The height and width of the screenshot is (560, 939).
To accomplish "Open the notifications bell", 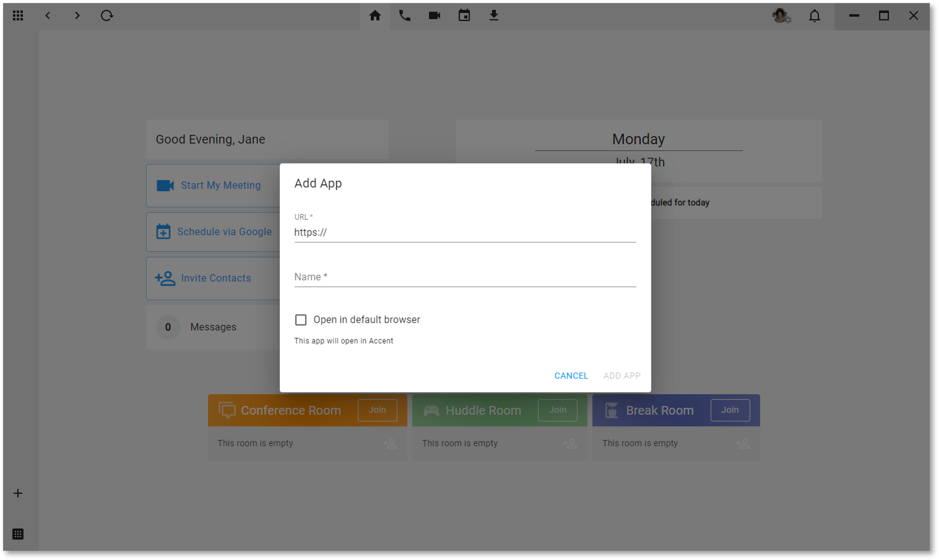I will coord(814,16).
